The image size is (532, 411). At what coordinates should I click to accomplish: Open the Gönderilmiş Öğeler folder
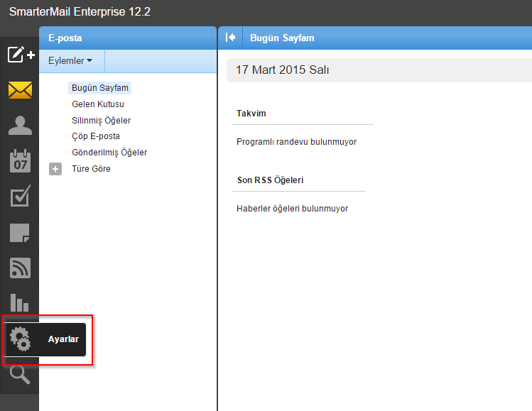click(x=109, y=153)
